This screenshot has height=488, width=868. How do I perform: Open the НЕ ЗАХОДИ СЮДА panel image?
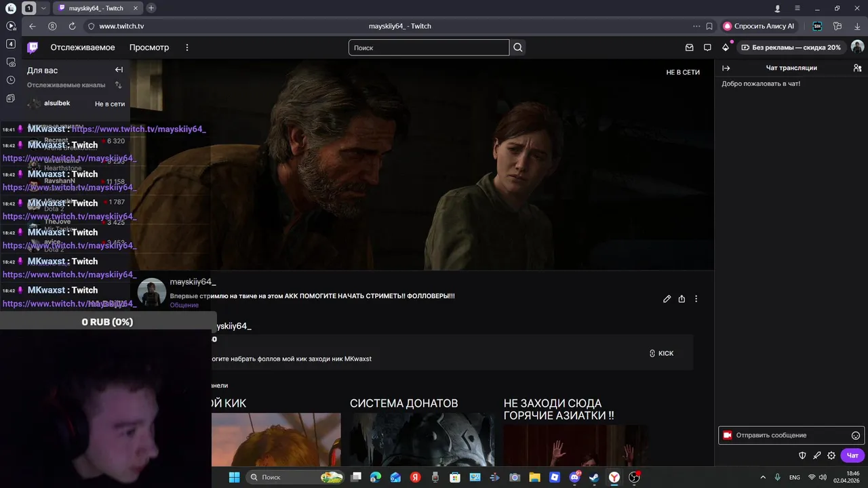click(x=576, y=445)
